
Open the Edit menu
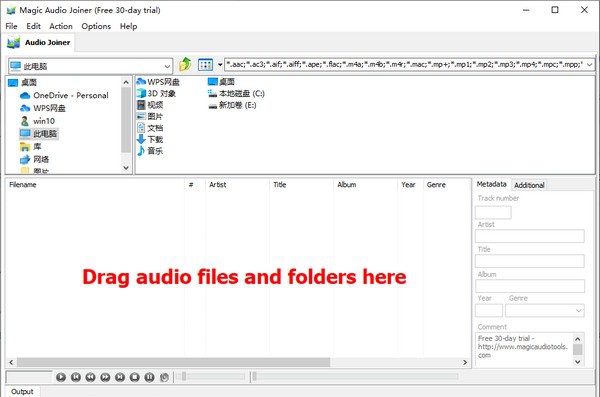(x=33, y=26)
